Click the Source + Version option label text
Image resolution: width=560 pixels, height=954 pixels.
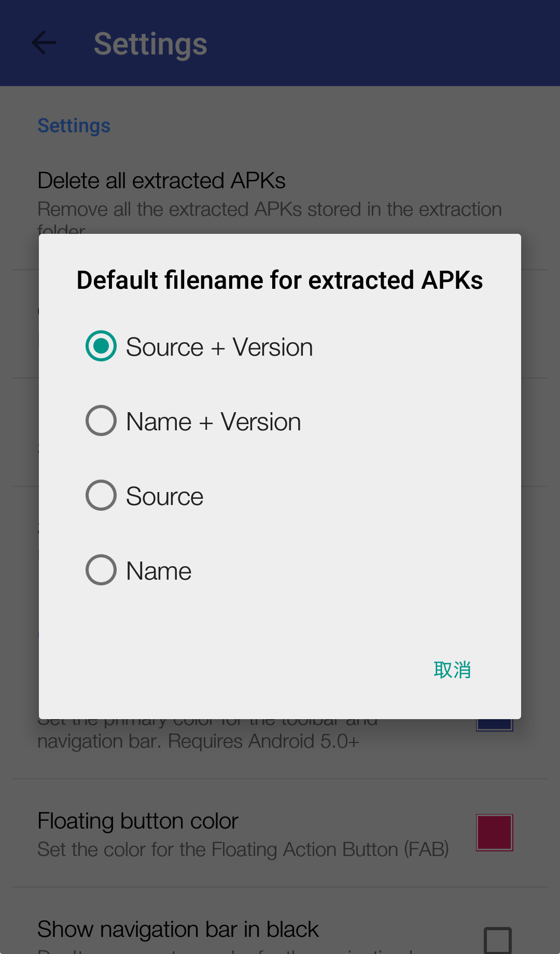[219, 347]
